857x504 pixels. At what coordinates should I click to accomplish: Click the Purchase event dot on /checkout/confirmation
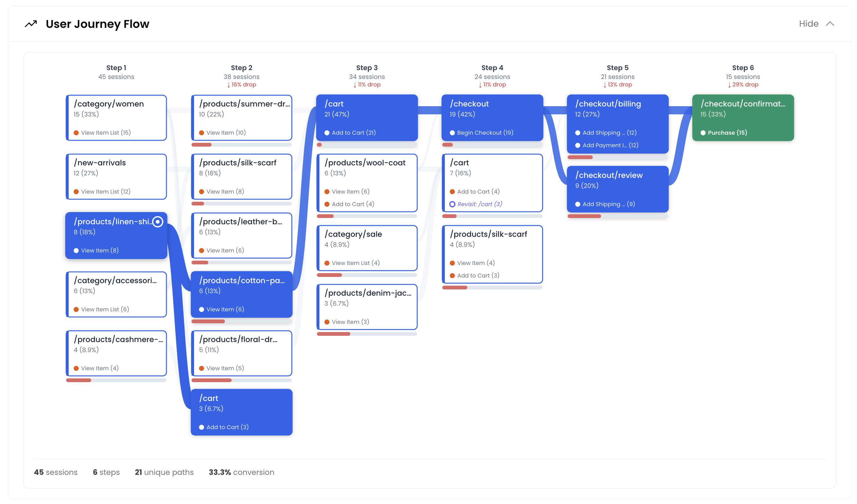click(x=704, y=132)
